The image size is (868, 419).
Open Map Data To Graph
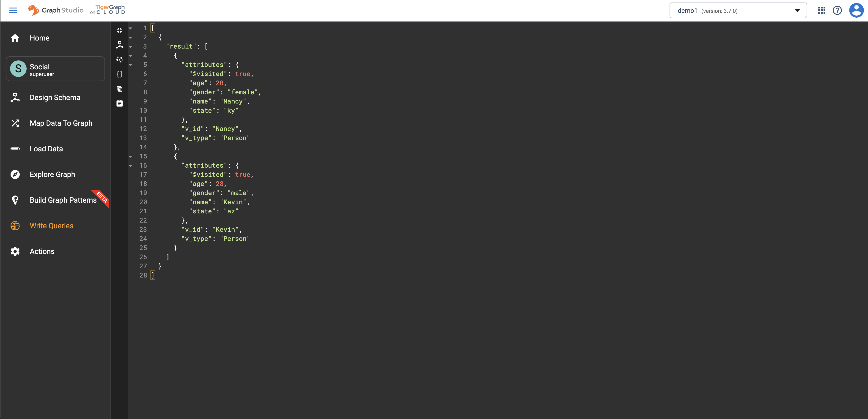point(61,123)
